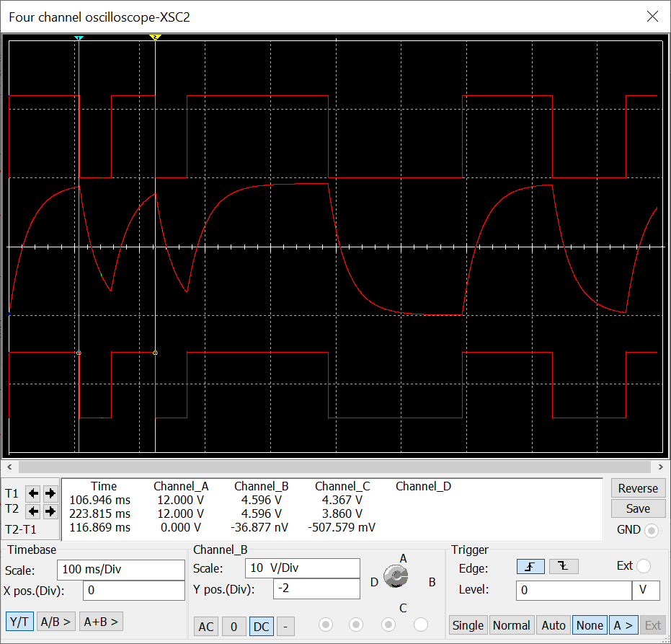Viewport: 671px width, 644px height.
Task: Click the yellow T2 cursor marker at top
Action: (x=155, y=38)
